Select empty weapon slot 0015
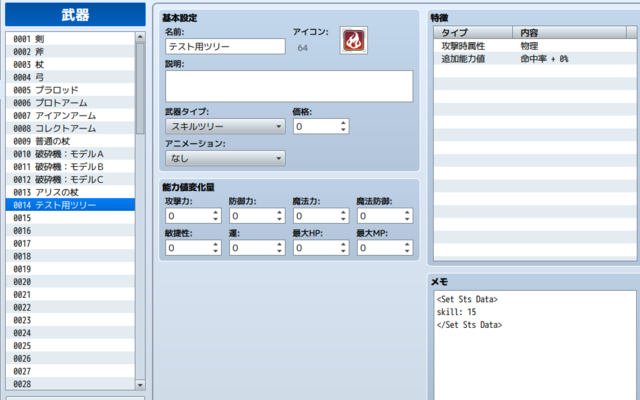 pyautogui.click(x=70, y=218)
